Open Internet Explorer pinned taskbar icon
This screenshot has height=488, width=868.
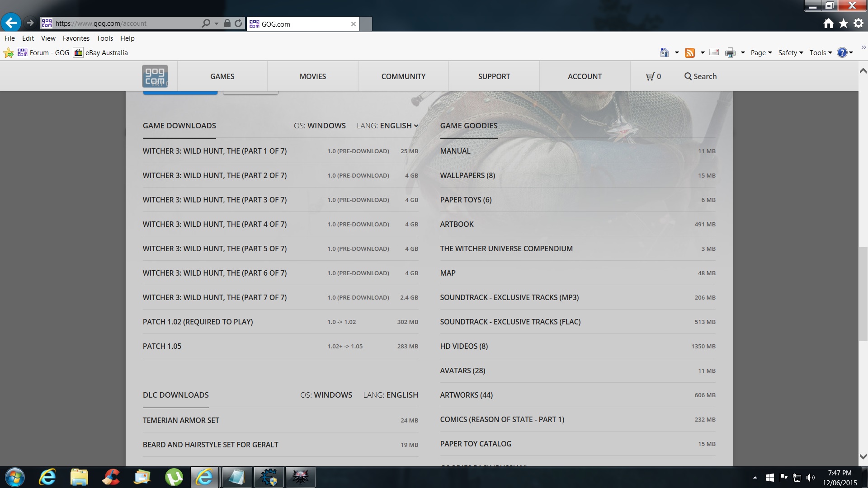(47, 477)
